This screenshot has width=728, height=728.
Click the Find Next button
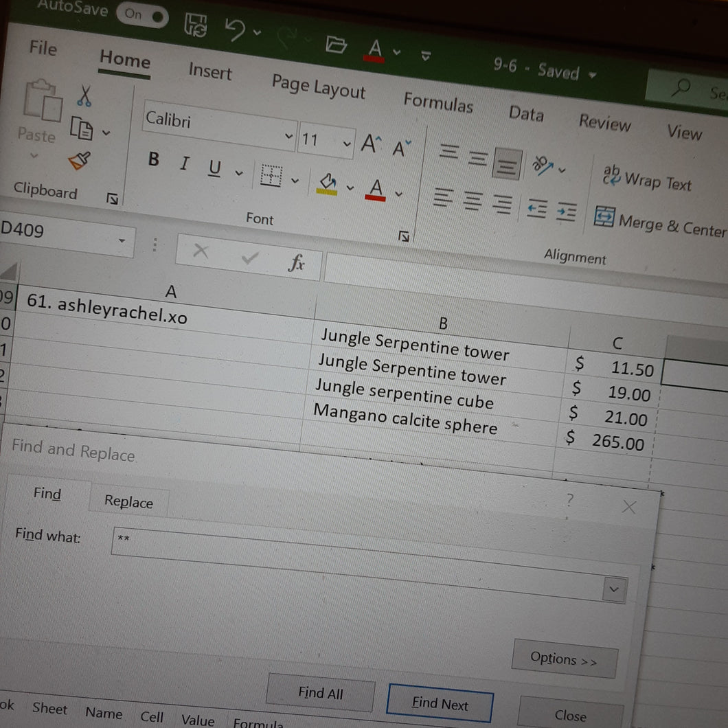[x=440, y=703]
